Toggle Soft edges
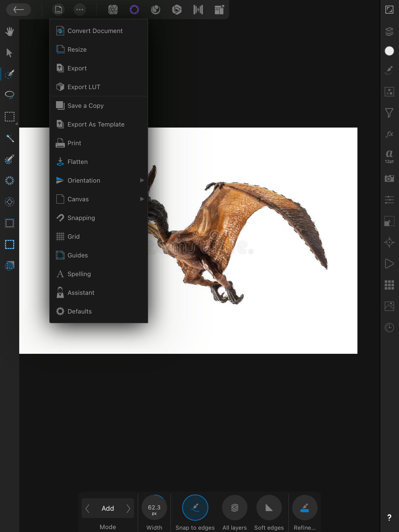The image size is (399, 532). click(269, 508)
